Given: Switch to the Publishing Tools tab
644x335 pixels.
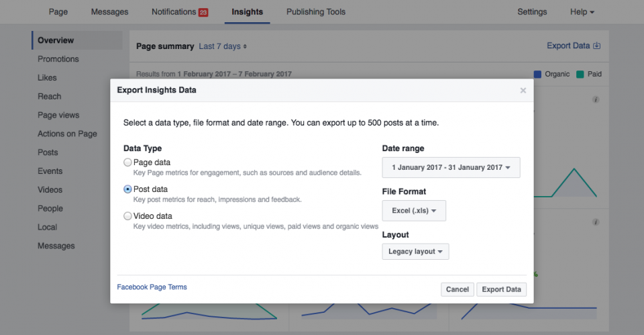Looking at the screenshot, I should [x=316, y=12].
